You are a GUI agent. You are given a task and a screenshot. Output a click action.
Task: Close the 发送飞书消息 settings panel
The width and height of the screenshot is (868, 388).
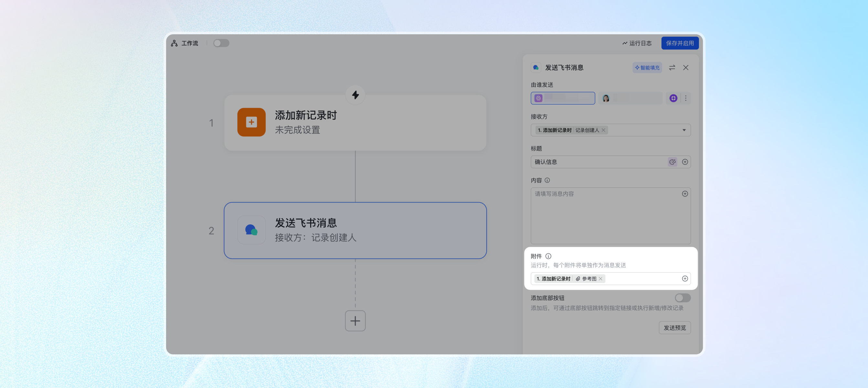pyautogui.click(x=686, y=68)
